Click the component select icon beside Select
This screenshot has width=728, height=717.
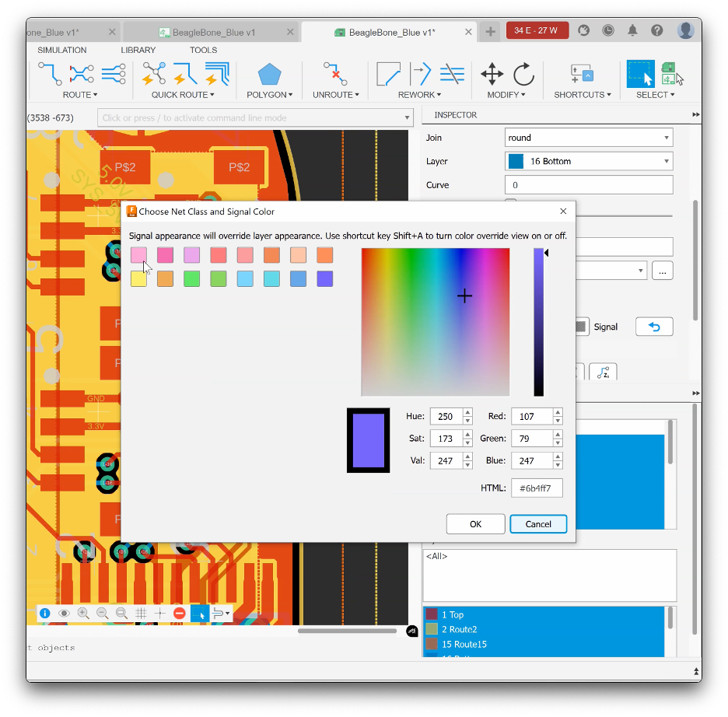point(671,74)
